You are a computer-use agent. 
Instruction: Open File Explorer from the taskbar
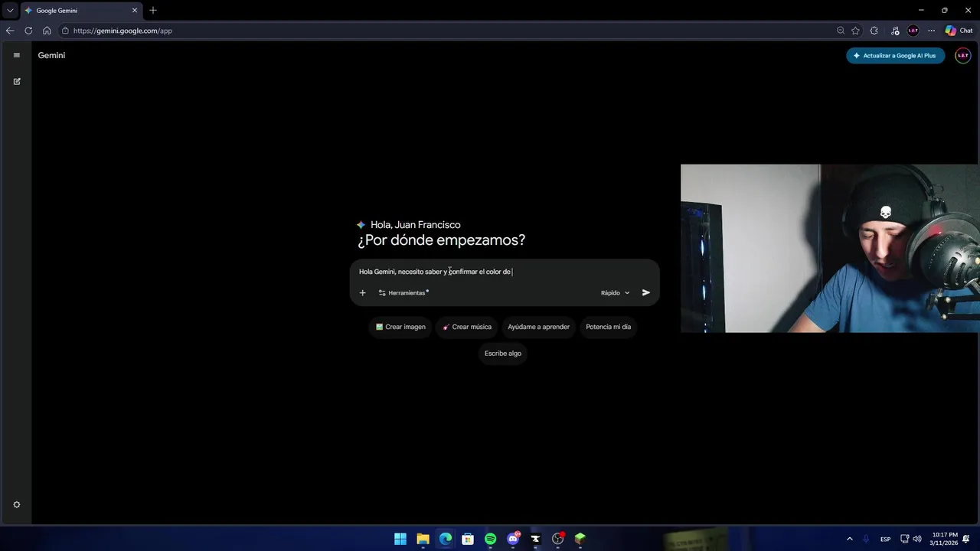[x=423, y=539]
